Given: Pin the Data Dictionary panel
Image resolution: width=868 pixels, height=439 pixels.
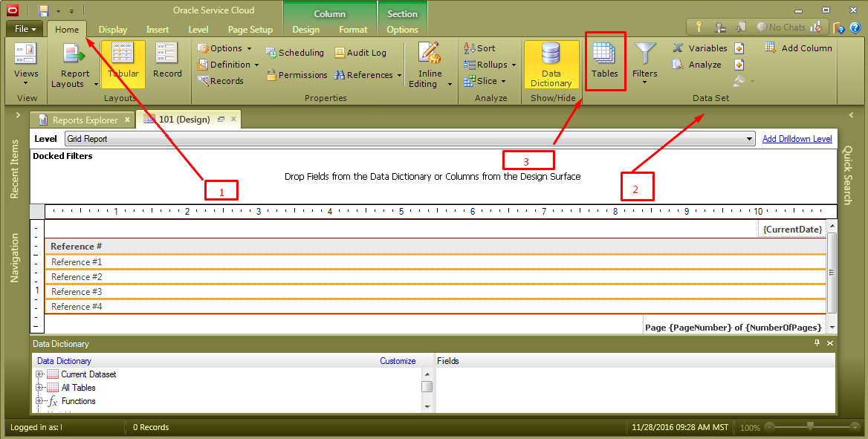Looking at the screenshot, I should point(817,343).
